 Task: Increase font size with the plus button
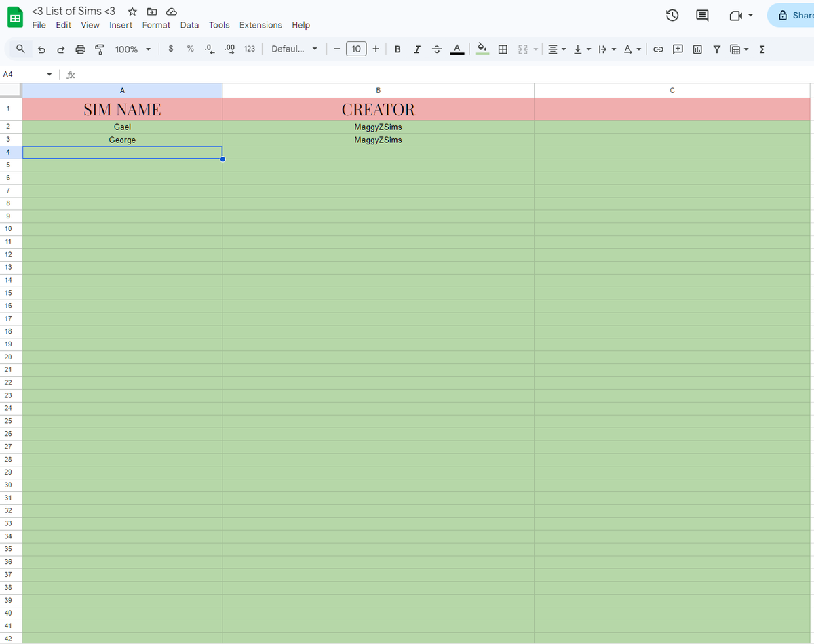(x=376, y=49)
